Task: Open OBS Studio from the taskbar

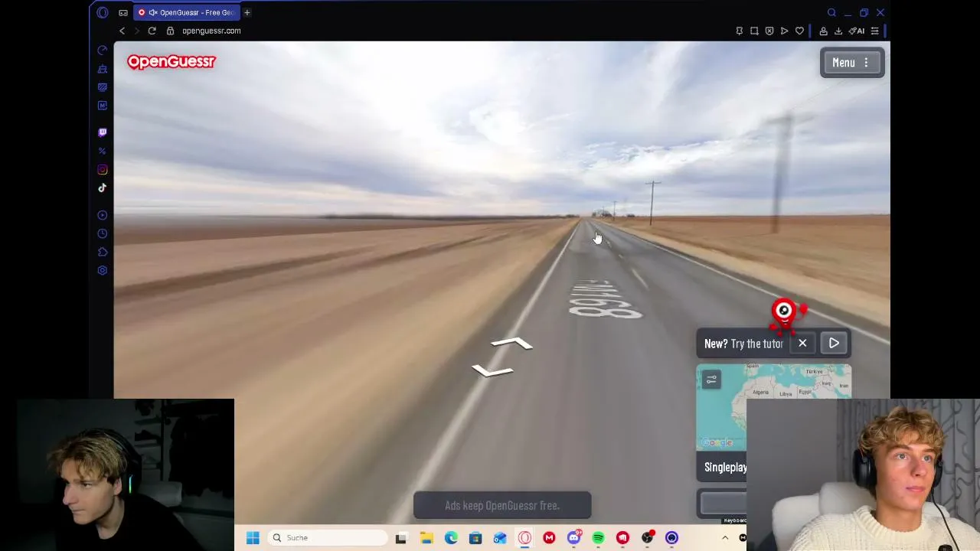Action: pyautogui.click(x=647, y=538)
